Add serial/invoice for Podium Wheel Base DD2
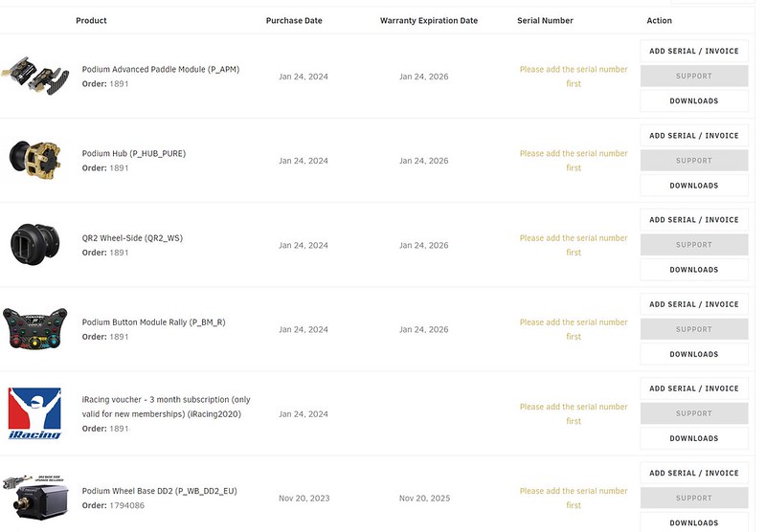The height and width of the screenshot is (532, 766). (694, 474)
